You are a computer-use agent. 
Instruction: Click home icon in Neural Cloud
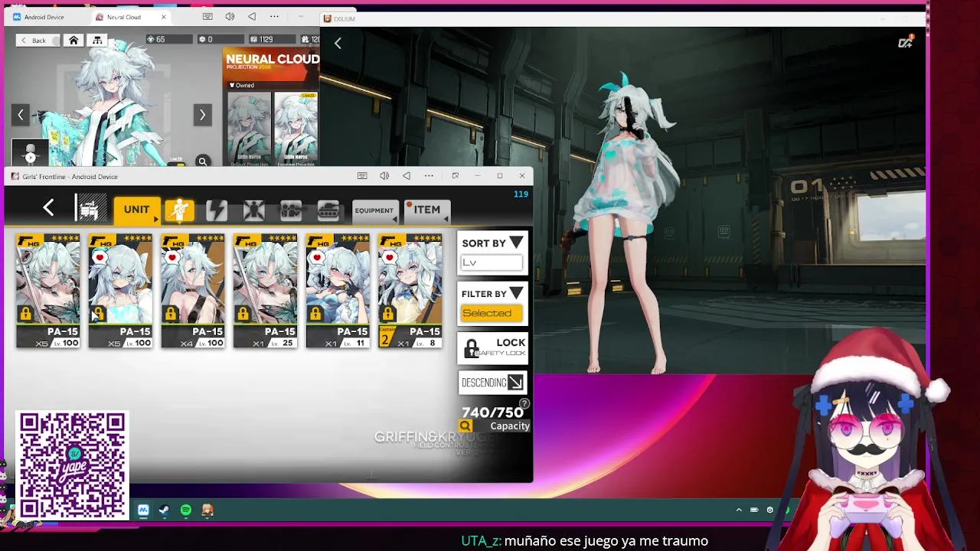pos(73,40)
